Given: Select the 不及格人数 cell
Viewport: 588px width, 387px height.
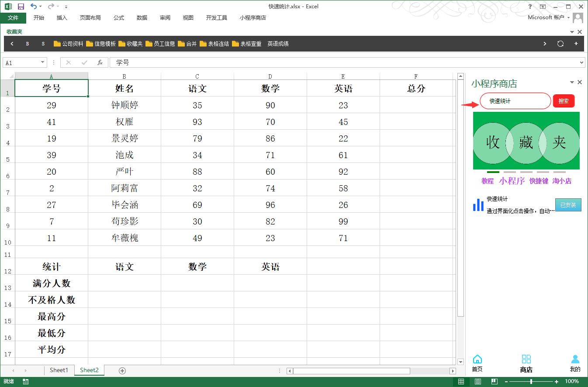Looking at the screenshot, I should point(52,300).
